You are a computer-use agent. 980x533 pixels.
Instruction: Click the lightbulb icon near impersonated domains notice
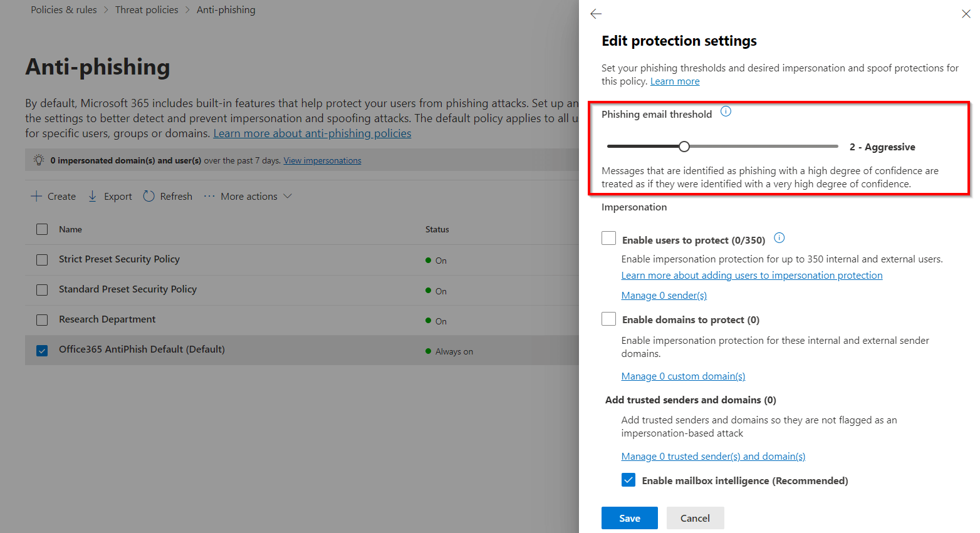38,159
